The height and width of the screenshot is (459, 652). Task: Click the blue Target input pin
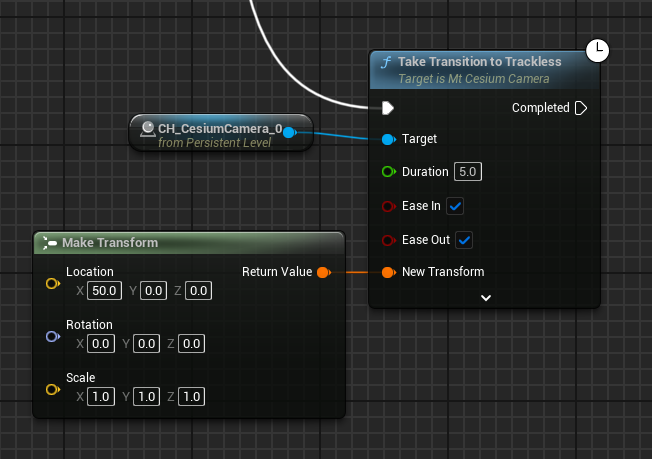pos(388,139)
